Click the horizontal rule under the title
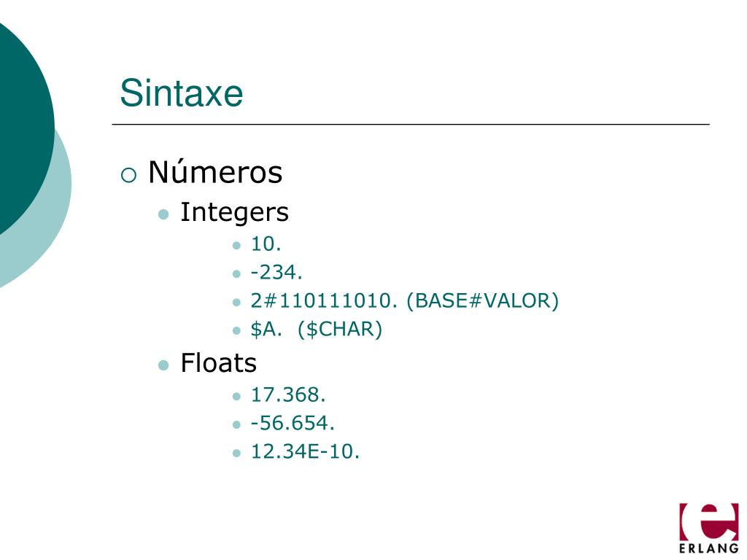This screenshot has width=747, height=560. click(411, 124)
